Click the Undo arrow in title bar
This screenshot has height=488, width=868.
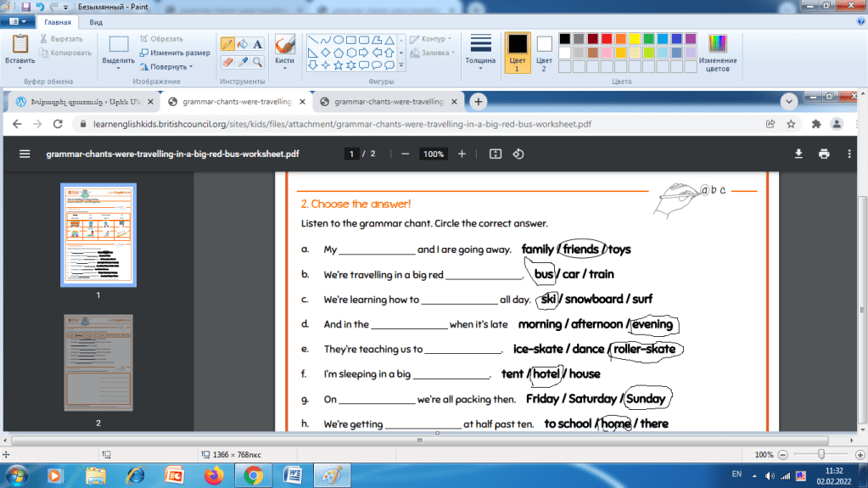[x=40, y=7]
